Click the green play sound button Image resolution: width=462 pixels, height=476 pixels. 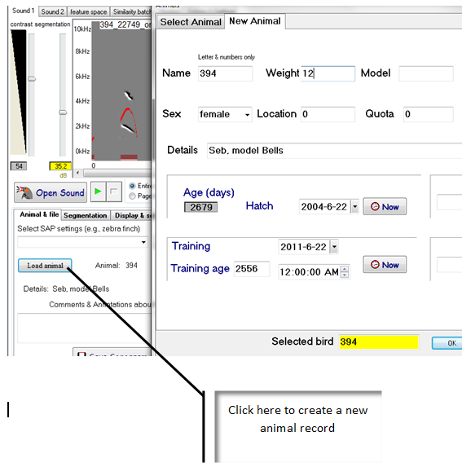tap(98, 192)
